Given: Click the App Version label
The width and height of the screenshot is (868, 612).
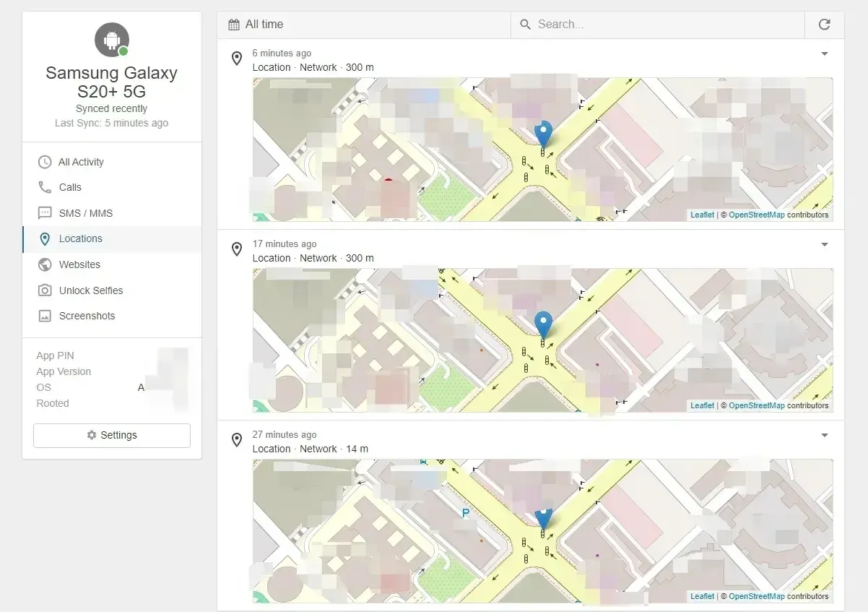Looking at the screenshot, I should [x=64, y=371].
